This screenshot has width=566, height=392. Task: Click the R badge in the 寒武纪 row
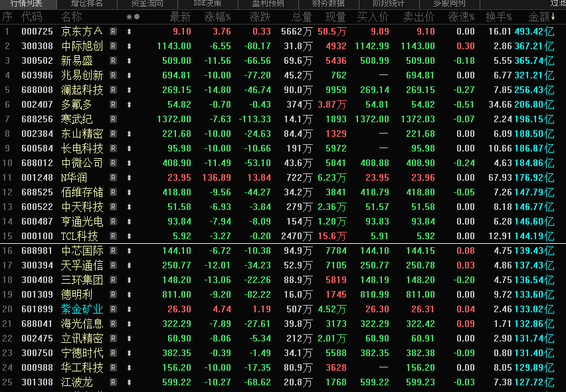coord(114,119)
